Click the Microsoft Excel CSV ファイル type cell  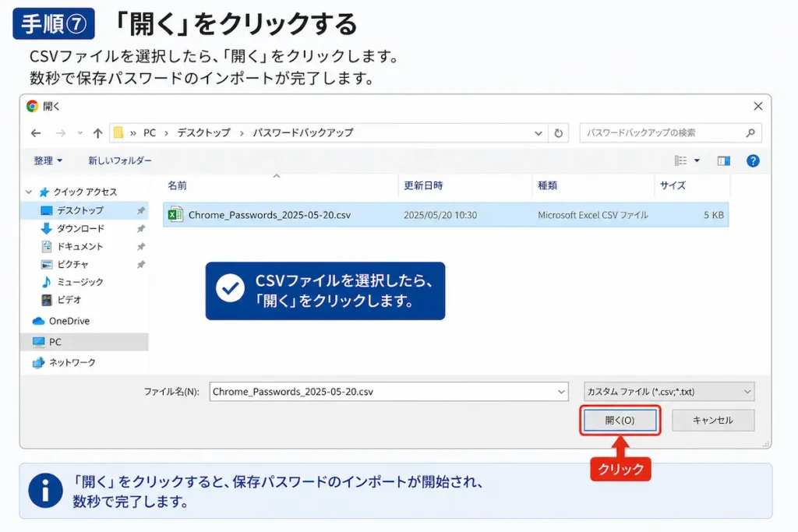tap(593, 215)
